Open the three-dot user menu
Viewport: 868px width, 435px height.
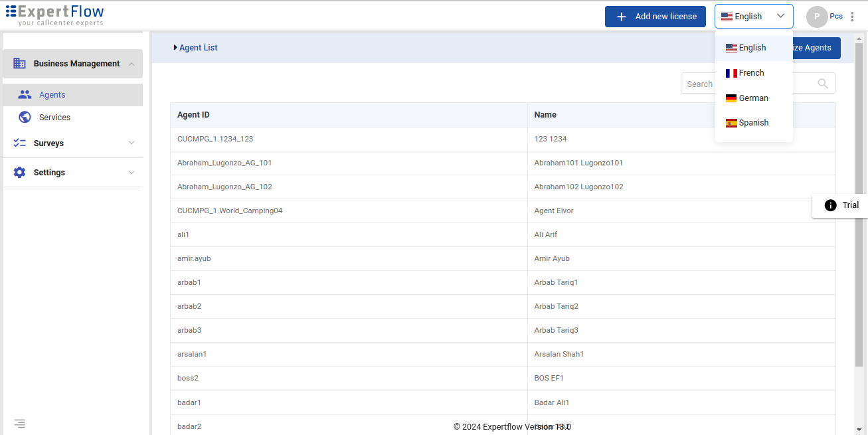853,17
